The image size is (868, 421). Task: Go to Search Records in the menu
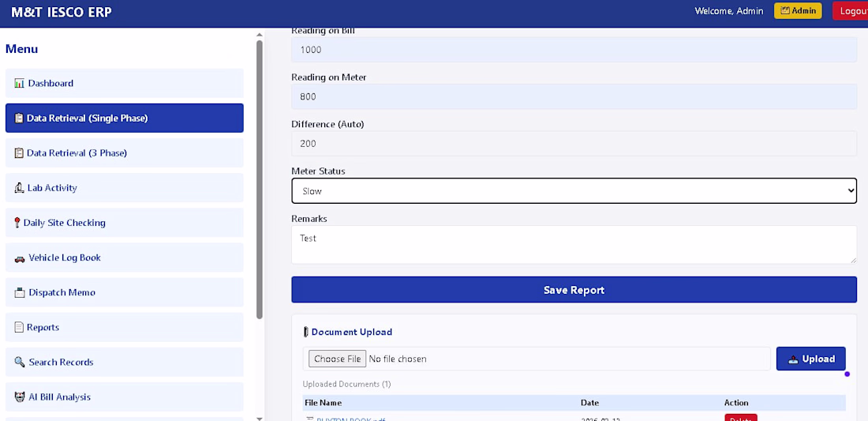125,363
